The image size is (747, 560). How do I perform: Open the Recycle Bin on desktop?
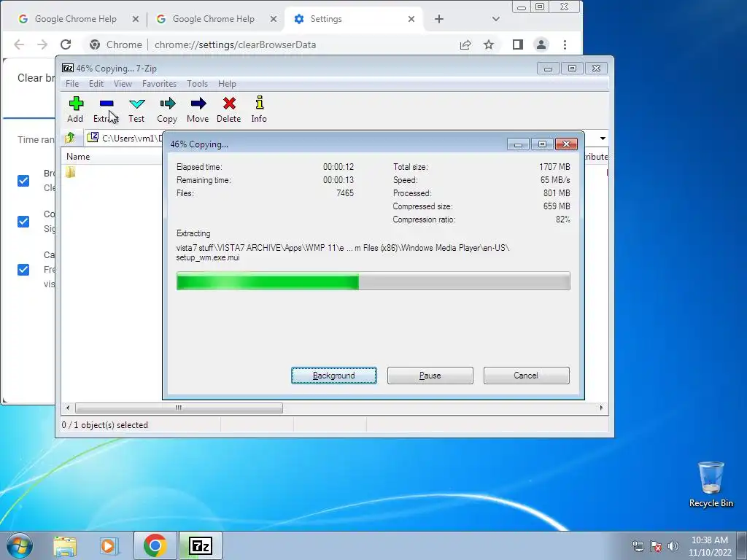(x=711, y=484)
